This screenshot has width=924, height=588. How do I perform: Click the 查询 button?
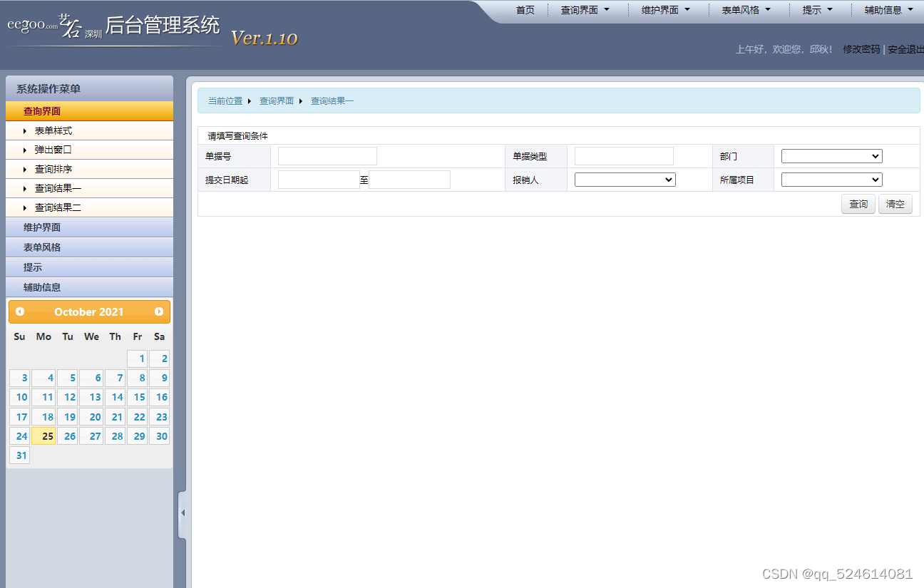[x=858, y=204]
